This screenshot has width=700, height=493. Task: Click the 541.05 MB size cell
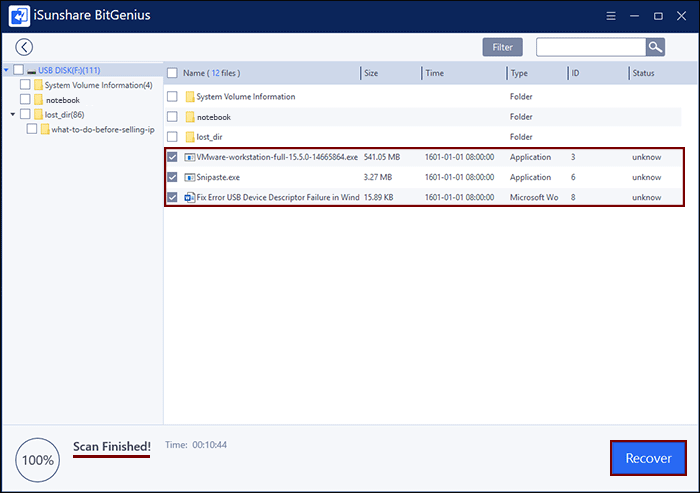click(382, 157)
